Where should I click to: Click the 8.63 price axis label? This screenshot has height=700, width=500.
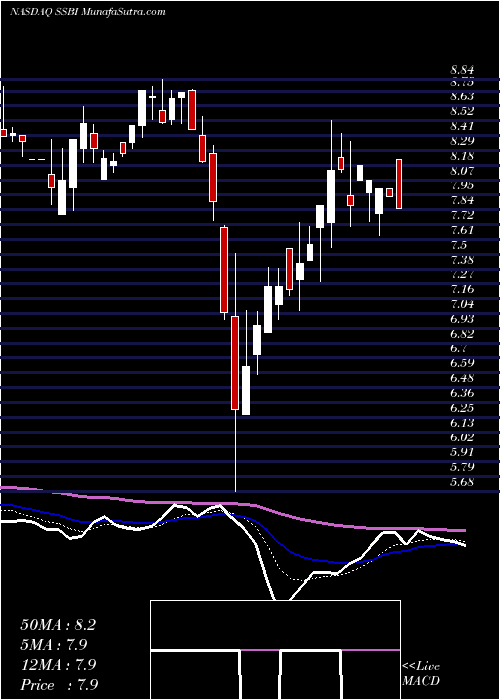coord(462,96)
